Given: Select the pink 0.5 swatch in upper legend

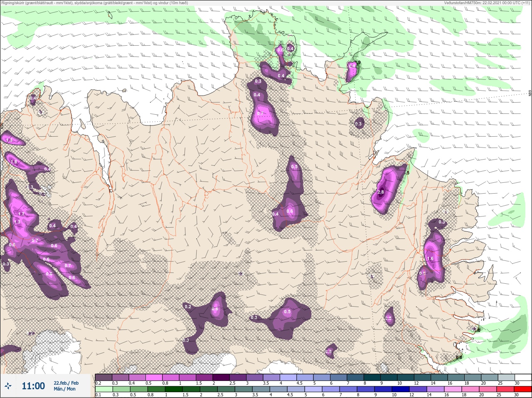Looking at the screenshot, I should click(x=154, y=377).
